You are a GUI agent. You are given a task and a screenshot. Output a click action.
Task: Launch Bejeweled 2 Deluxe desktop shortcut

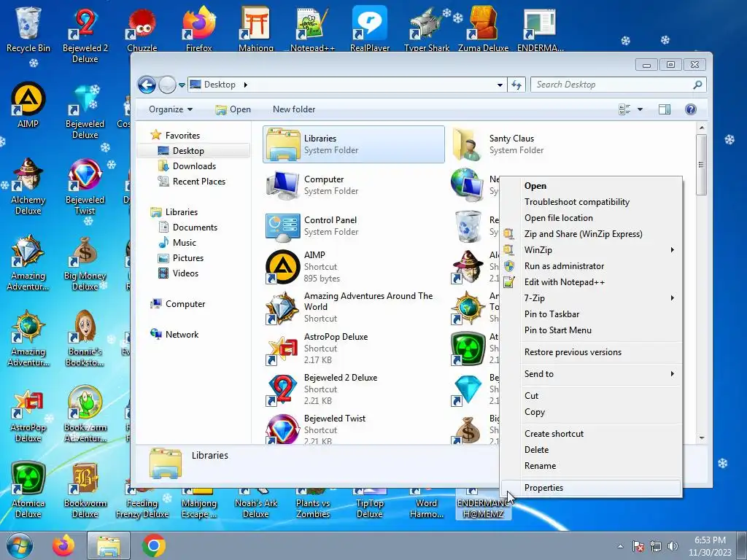point(85,34)
